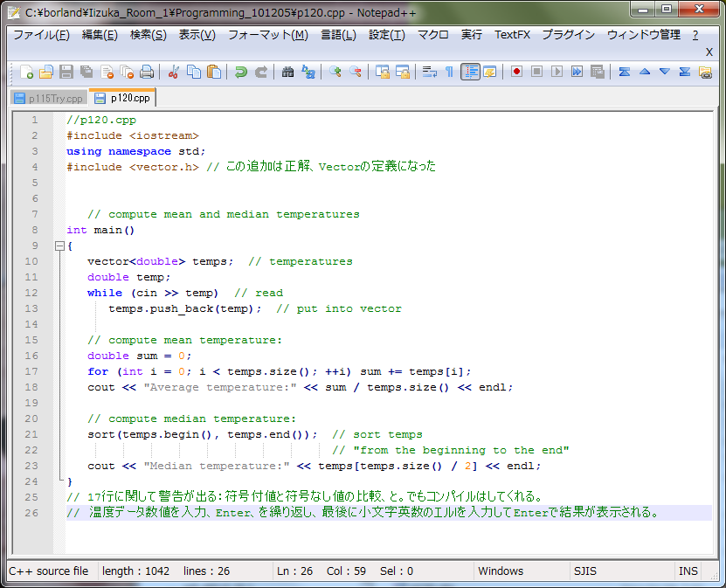The height and width of the screenshot is (588, 726).
Task: Open the 実行 menu
Action: 472,35
